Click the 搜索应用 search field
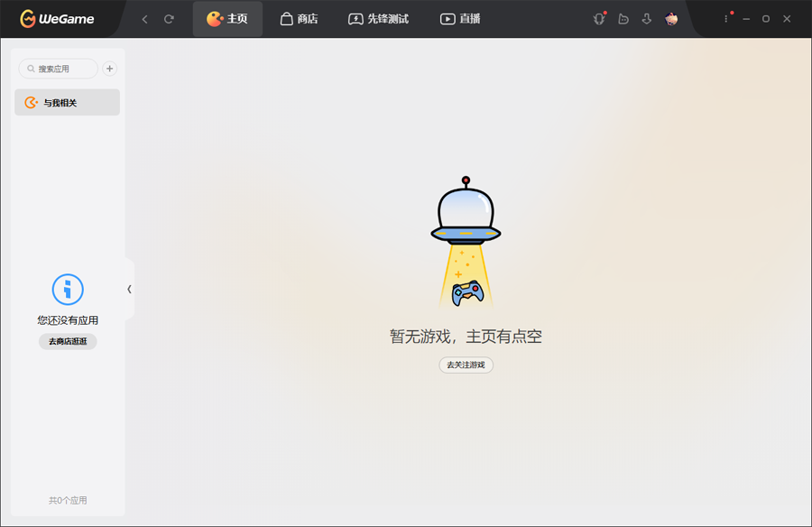Screen dimensions: 812x527 (x=58, y=68)
